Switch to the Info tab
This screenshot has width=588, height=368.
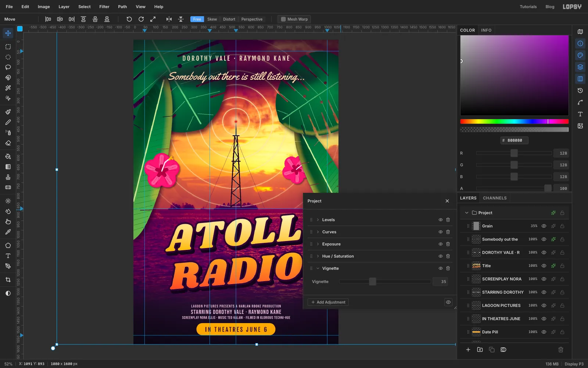pos(486,30)
